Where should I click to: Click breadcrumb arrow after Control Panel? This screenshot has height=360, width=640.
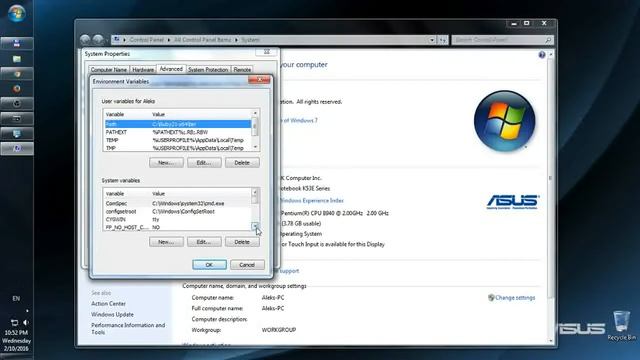tap(169, 40)
